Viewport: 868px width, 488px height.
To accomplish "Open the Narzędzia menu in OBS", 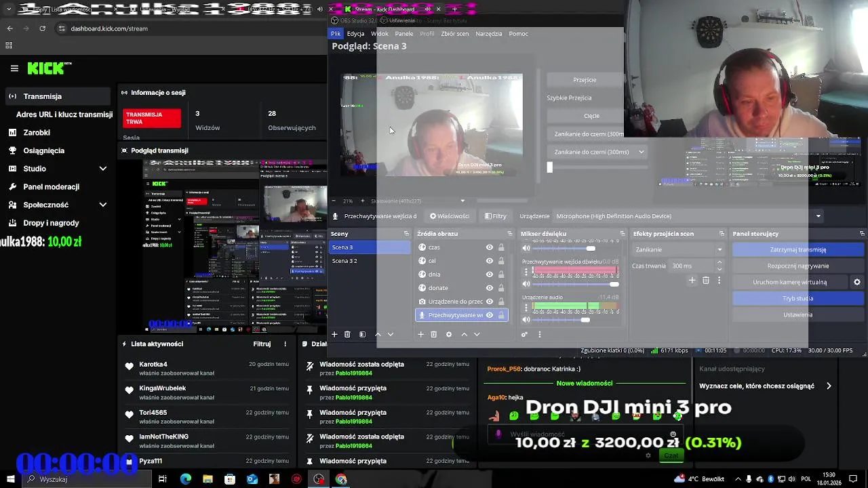I will [x=489, y=33].
